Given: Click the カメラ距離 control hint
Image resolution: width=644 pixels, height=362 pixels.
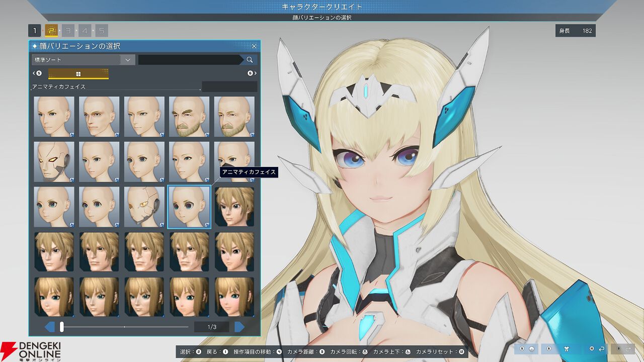Looking at the screenshot, I should click(306, 352).
